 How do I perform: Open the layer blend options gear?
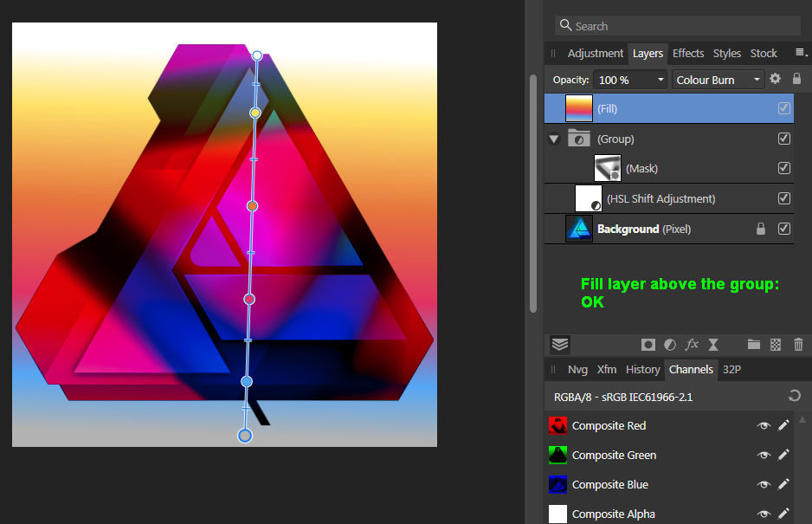[x=776, y=79]
